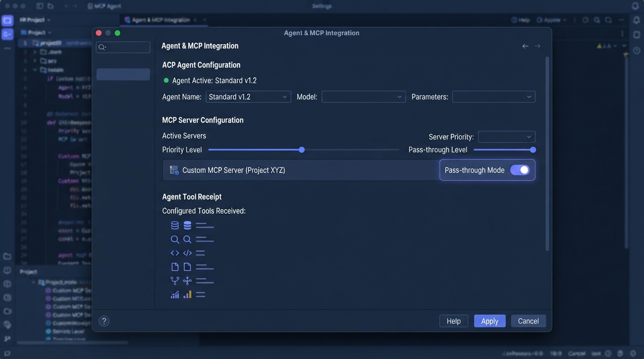Click the second document file icon
644x359 pixels.
click(x=187, y=267)
